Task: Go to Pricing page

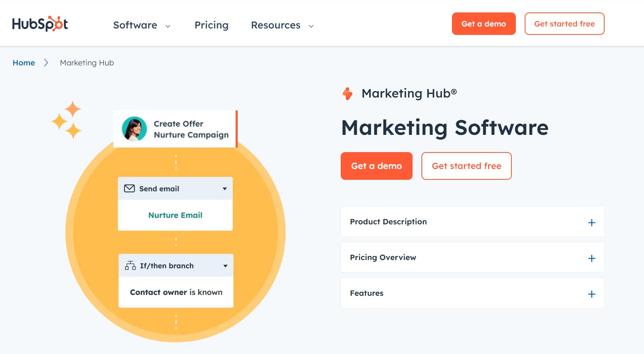Action: tap(211, 25)
